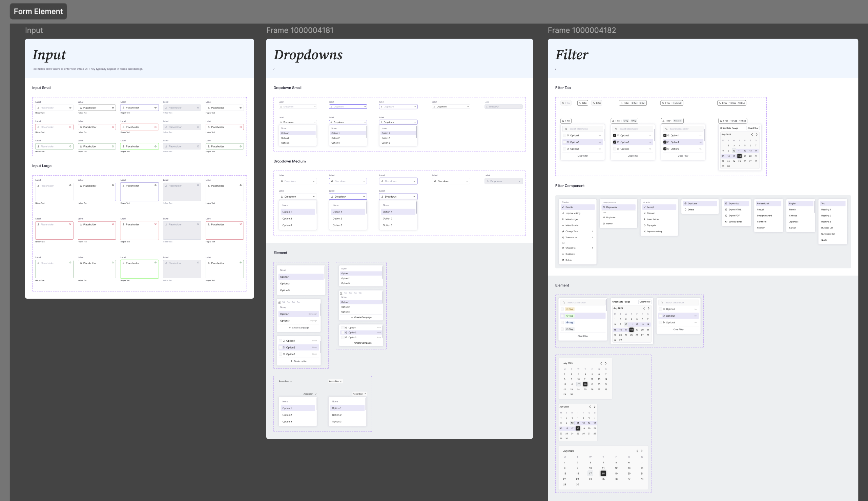This screenshot has width=868, height=501.
Task: Expand the Change to submenu chevron
Action: pyautogui.click(x=592, y=248)
